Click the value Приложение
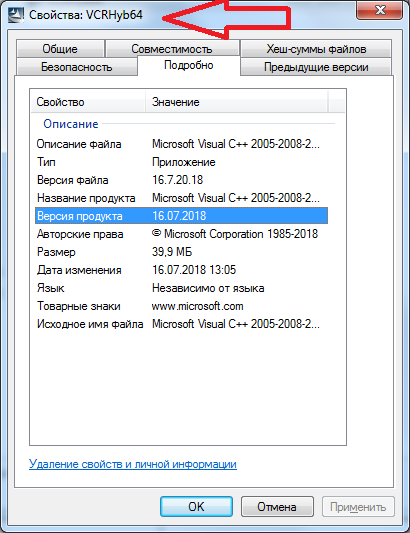Screen dimensions: 410x533 184,162
